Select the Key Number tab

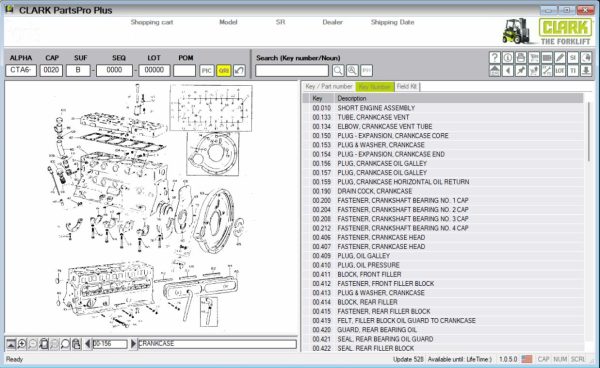[375, 87]
